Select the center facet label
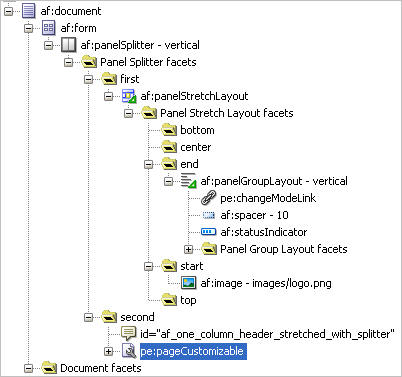This screenshot has width=402, height=377. tap(196, 147)
